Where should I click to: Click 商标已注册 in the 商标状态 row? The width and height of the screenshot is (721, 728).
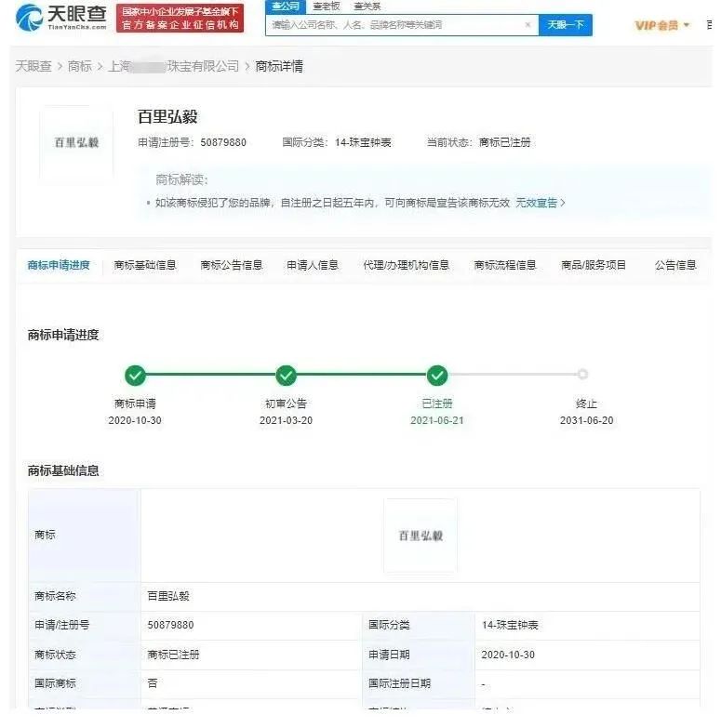click(x=173, y=655)
